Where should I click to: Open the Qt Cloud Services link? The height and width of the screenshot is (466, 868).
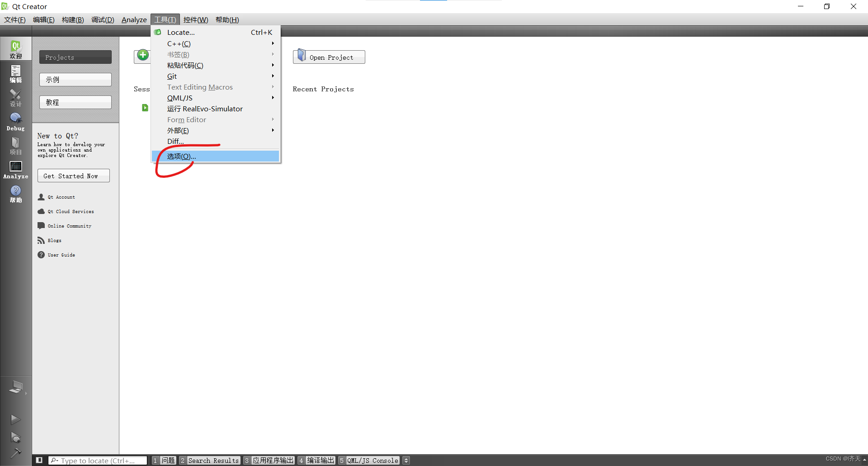tap(71, 212)
